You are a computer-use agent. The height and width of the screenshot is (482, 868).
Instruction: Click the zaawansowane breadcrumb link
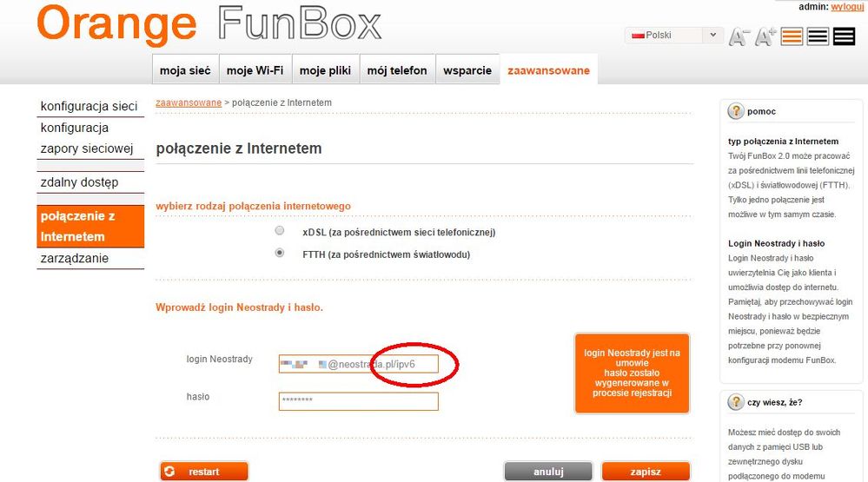(189, 103)
